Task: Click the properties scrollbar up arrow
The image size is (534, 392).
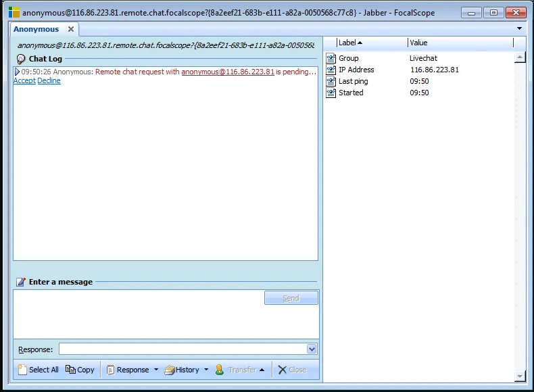Action: (x=520, y=57)
